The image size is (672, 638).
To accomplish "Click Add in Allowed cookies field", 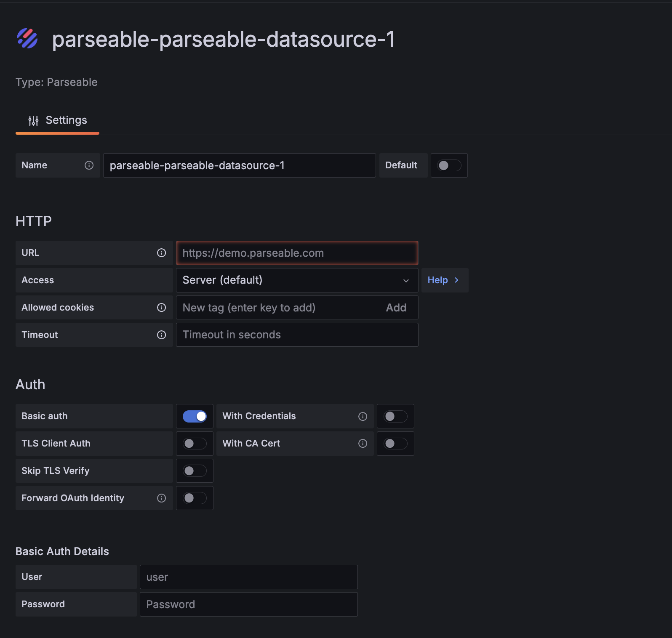I will point(396,308).
